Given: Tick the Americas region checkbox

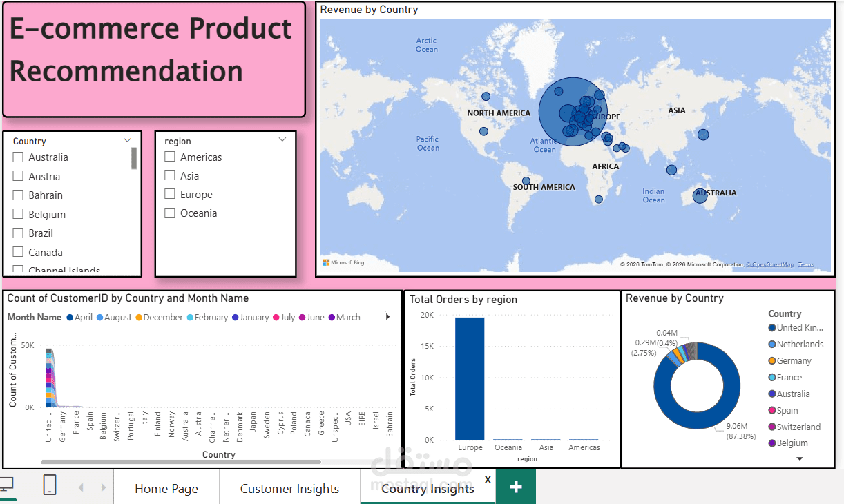Looking at the screenshot, I should [170, 157].
